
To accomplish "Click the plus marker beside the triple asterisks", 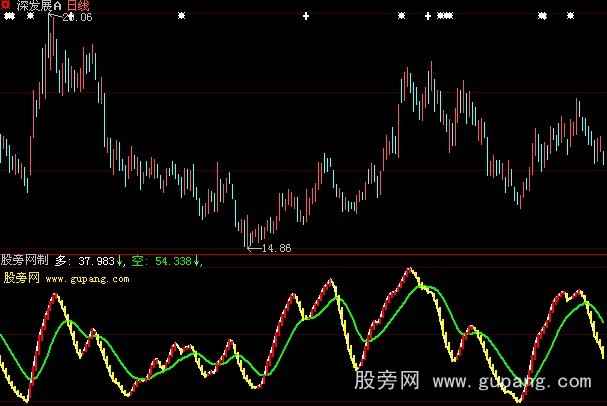I will pyautogui.click(x=428, y=16).
